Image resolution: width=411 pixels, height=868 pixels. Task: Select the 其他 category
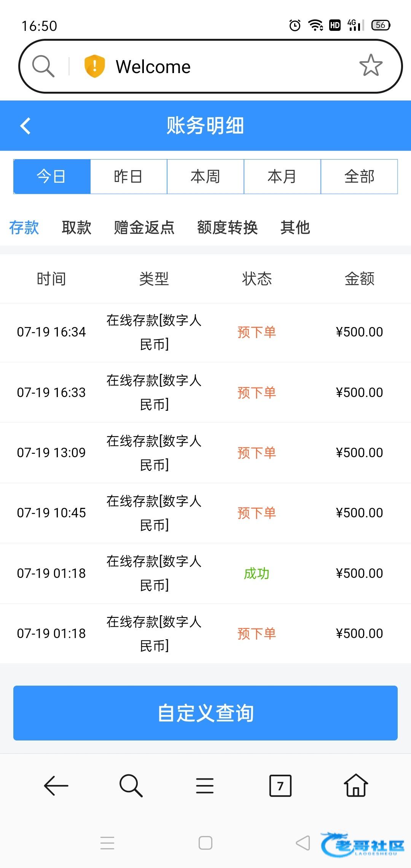tap(295, 228)
